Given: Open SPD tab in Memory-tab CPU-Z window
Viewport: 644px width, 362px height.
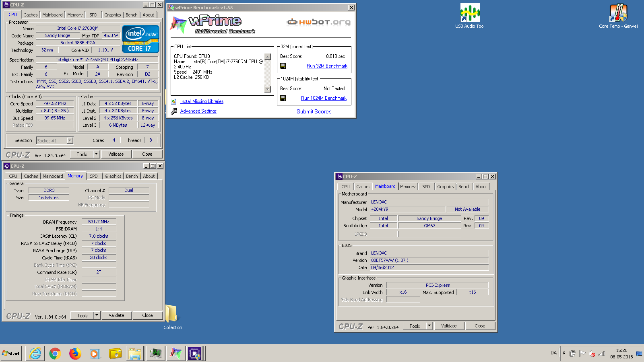Looking at the screenshot, I should click(x=94, y=176).
